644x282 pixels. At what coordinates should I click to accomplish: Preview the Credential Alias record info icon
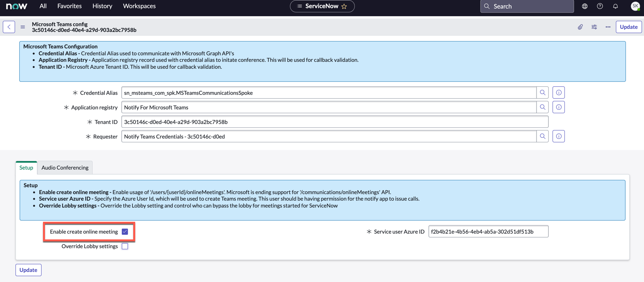[559, 92]
